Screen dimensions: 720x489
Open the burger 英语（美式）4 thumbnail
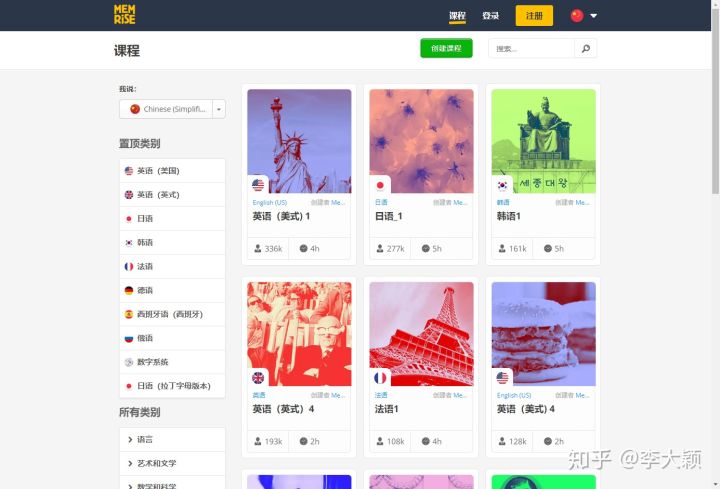click(x=544, y=334)
